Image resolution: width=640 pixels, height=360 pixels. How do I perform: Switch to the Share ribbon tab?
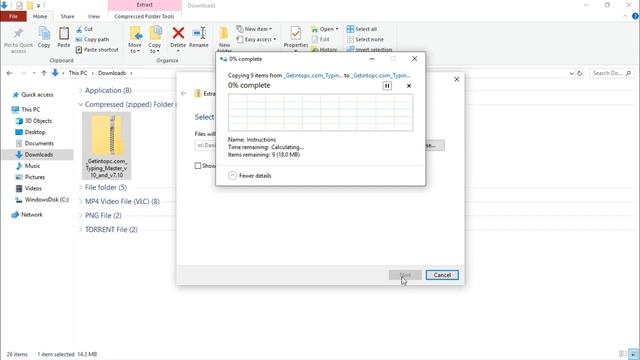(x=67, y=16)
